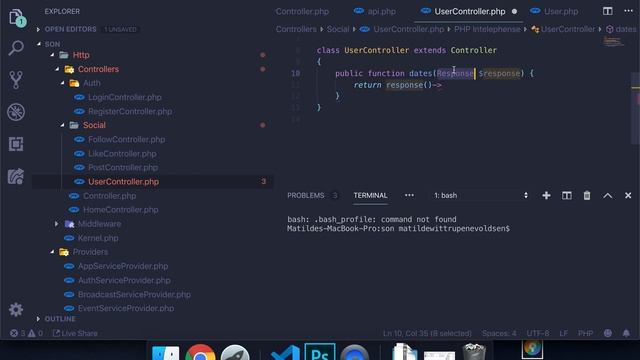Open the Manage gear menu
This screenshot has height=360, width=640.
pos(16,310)
